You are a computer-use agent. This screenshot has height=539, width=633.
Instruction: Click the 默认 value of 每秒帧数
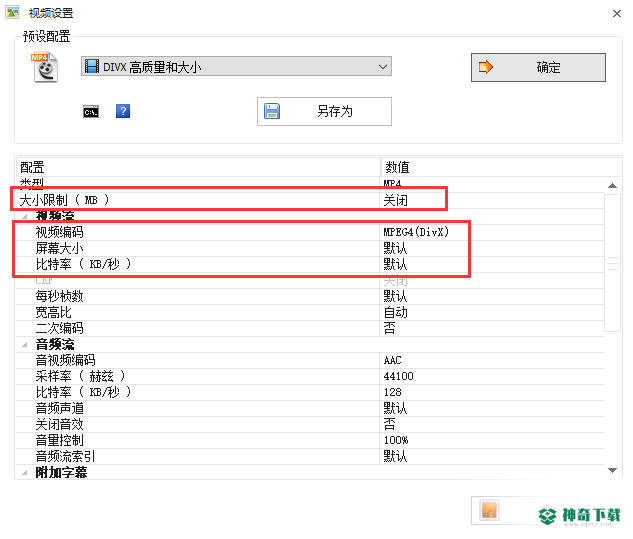click(396, 296)
